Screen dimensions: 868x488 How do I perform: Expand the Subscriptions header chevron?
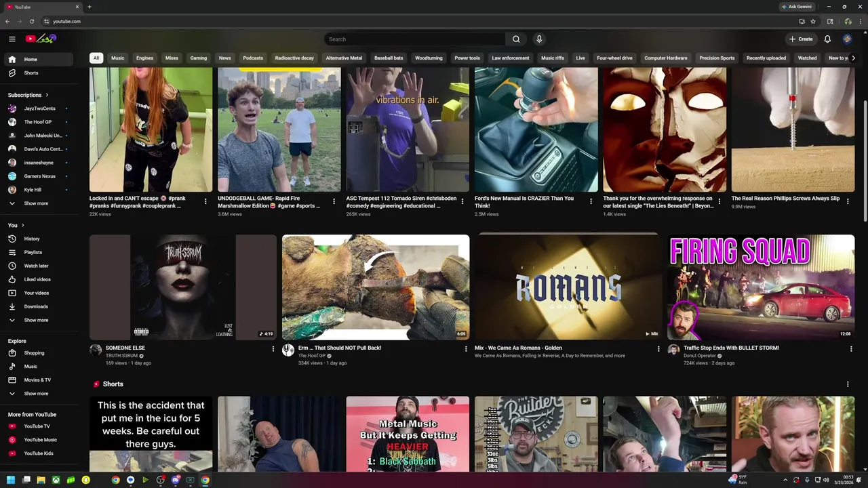tap(47, 95)
